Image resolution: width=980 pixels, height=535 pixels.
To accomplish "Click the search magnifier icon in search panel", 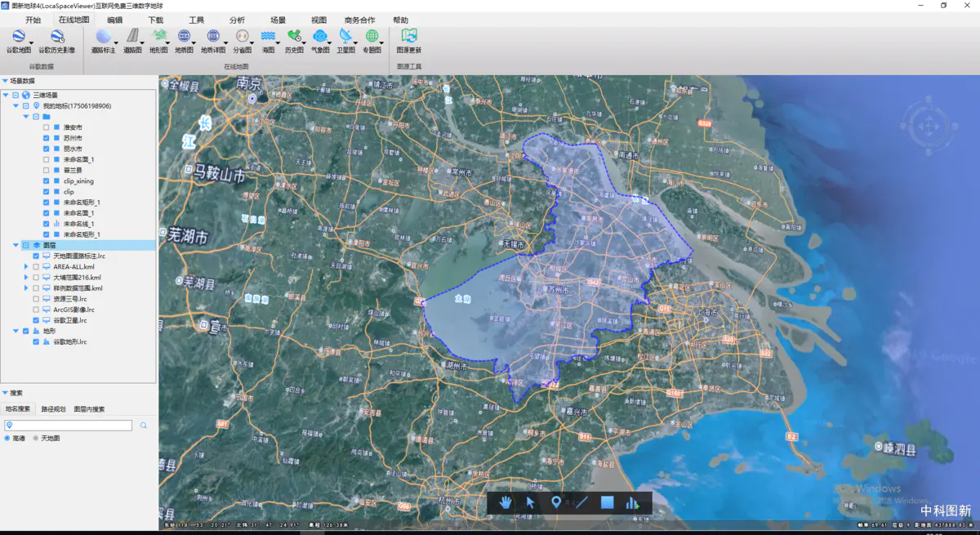I will [x=143, y=426].
